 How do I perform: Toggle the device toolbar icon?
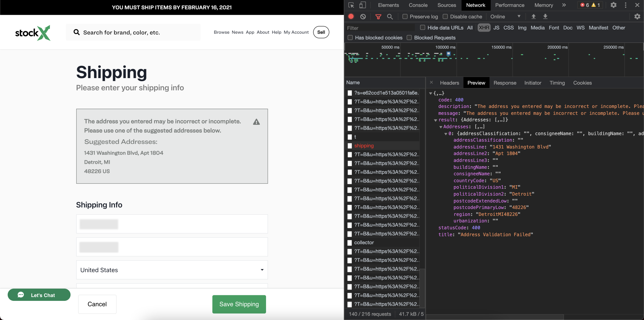pos(363,5)
